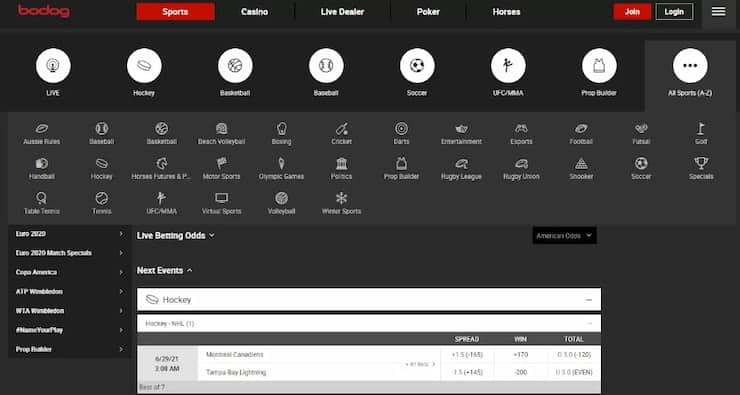Open Euro 2020 in sidebar
740x395 pixels.
pos(69,234)
